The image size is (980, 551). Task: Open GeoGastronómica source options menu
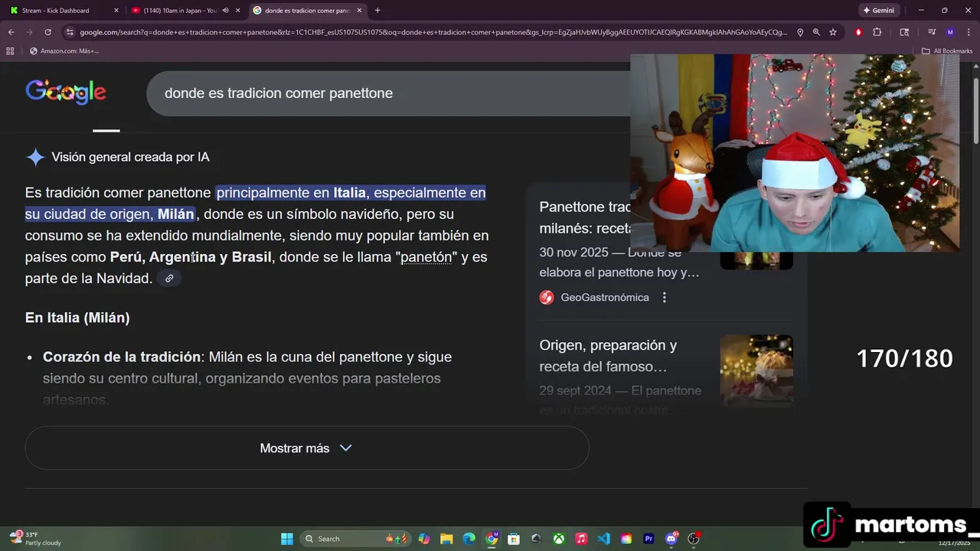pyautogui.click(x=665, y=298)
